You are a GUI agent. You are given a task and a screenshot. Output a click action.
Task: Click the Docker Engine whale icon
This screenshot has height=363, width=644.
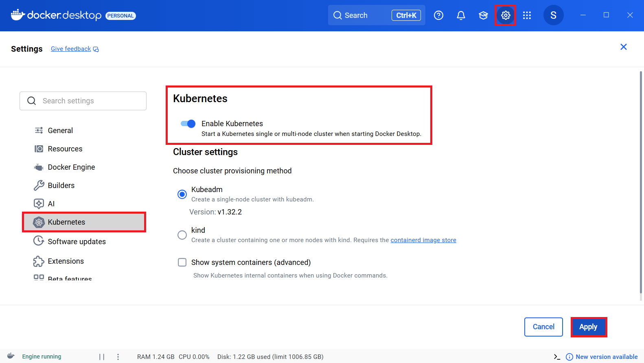tap(39, 167)
